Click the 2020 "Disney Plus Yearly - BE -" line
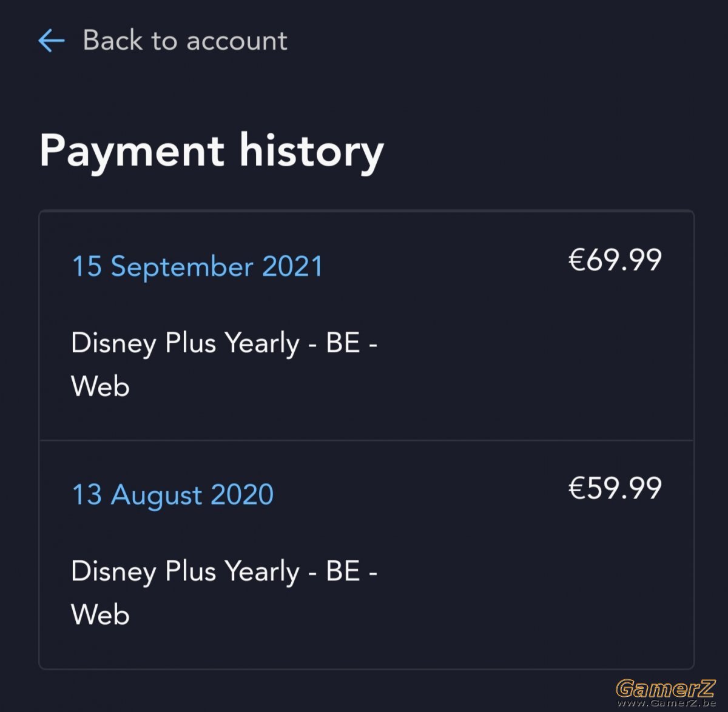This screenshot has width=728, height=712. (x=224, y=571)
